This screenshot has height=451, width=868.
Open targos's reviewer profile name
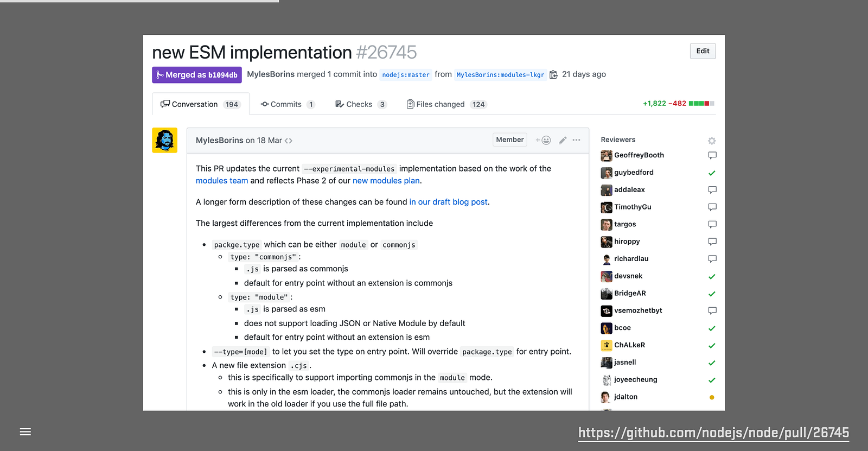pyautogui.click(x=625, y=224)
